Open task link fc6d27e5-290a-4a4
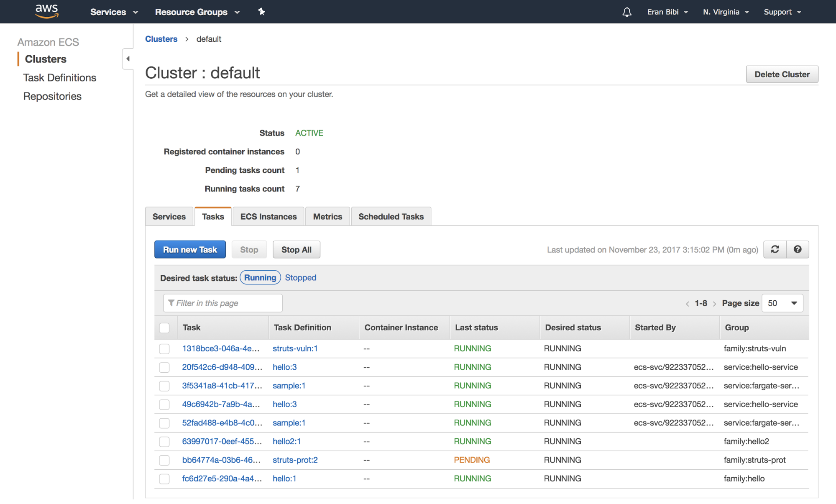 222,478
